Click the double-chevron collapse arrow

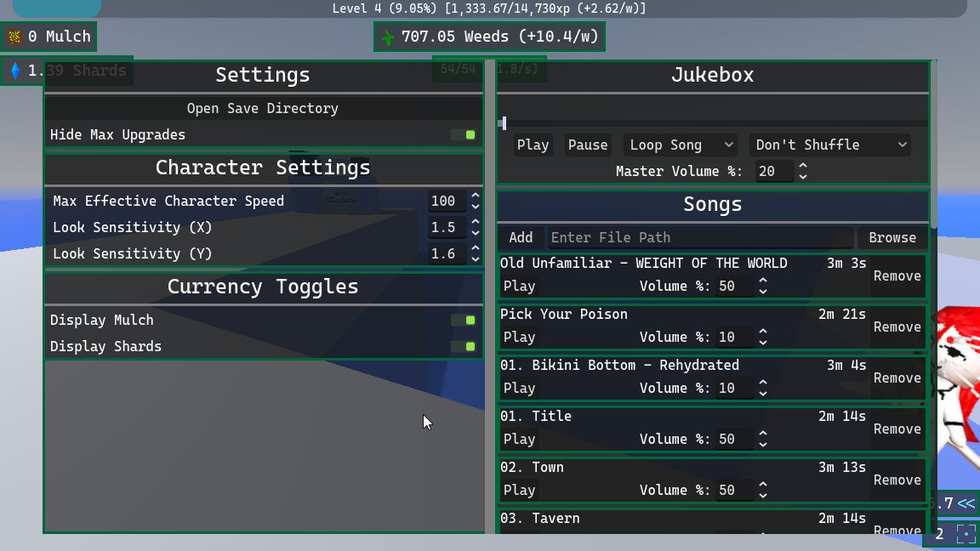point(966,503)
